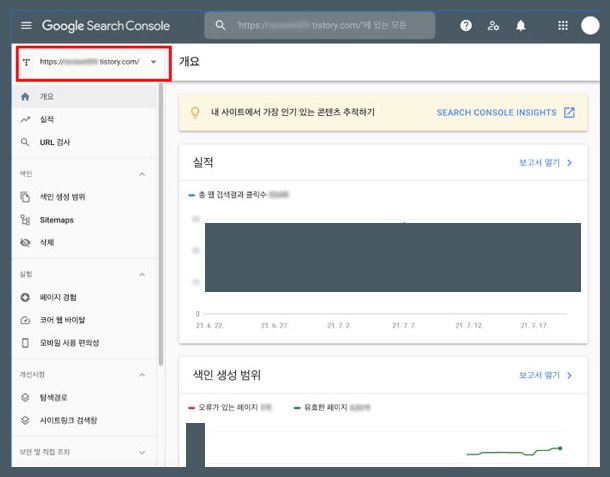Open 모바일 사용 편의성 report
This screenshot has width=610, height=477.
(x=84, y=343)
